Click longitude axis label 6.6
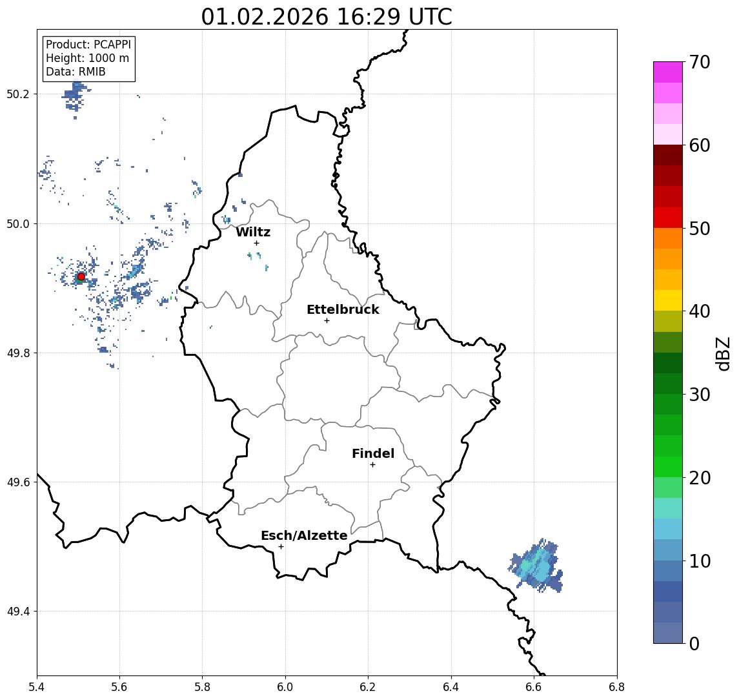 click(534, 687)
